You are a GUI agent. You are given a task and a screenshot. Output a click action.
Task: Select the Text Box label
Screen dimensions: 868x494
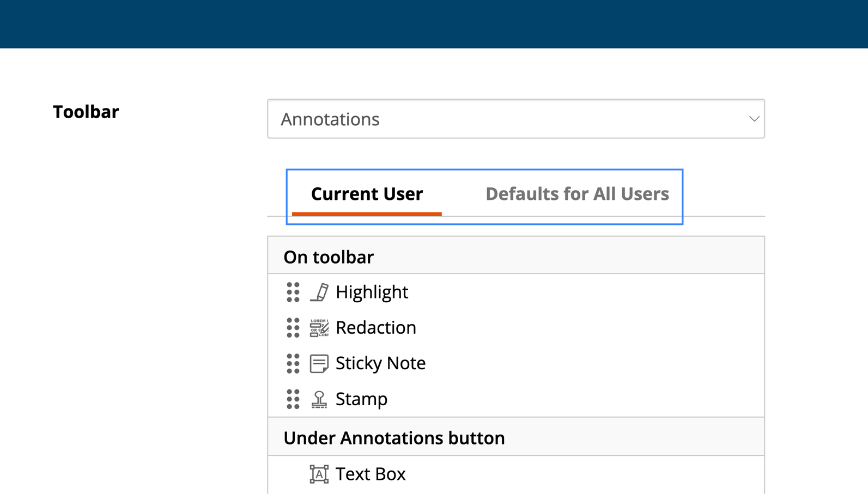click(371, 474)
